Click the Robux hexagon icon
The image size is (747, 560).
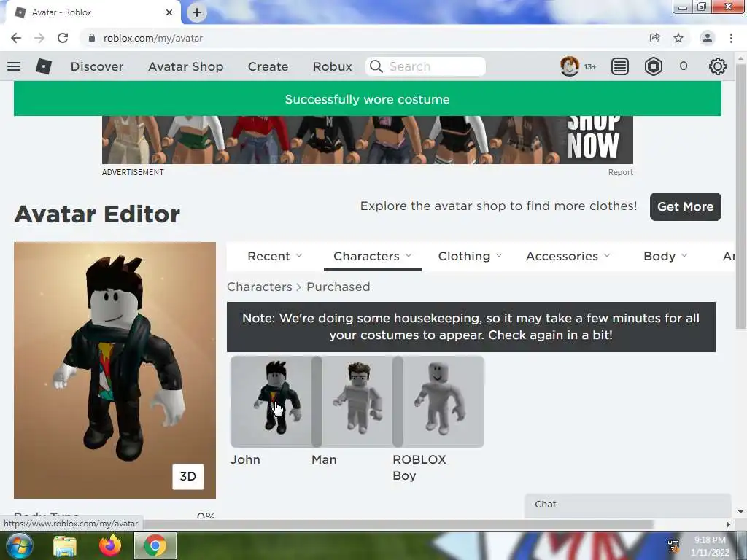(653, 66)
